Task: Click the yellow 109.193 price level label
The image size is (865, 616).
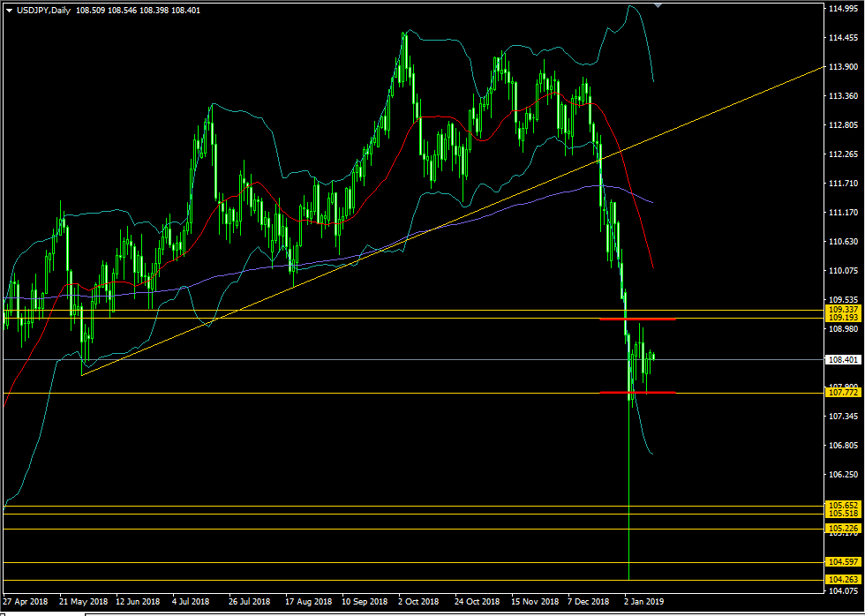Action: click(x=843, y=319)
